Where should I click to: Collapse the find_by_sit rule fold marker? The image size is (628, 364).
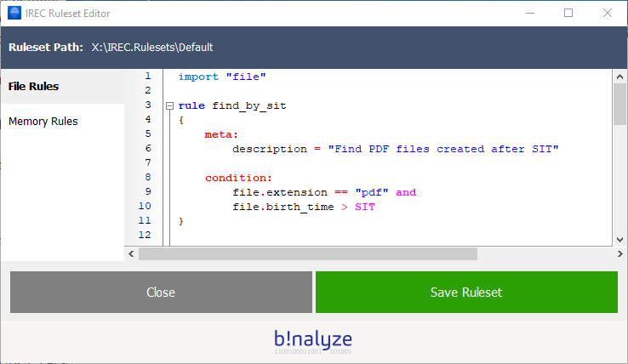(169, 106)
